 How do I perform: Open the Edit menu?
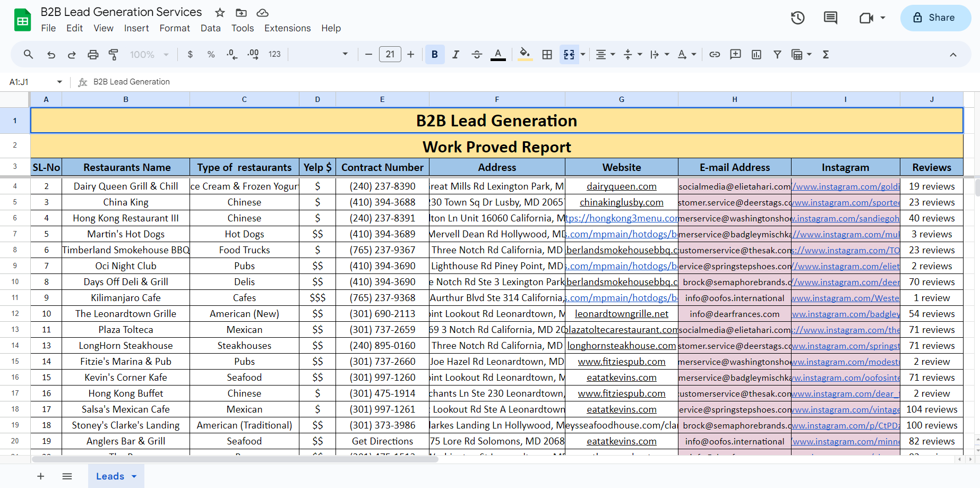click(74, 28)
